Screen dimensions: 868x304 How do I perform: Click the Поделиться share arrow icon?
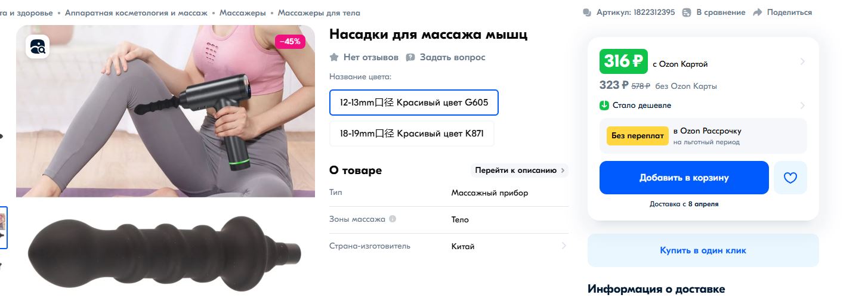coord(758,13)
